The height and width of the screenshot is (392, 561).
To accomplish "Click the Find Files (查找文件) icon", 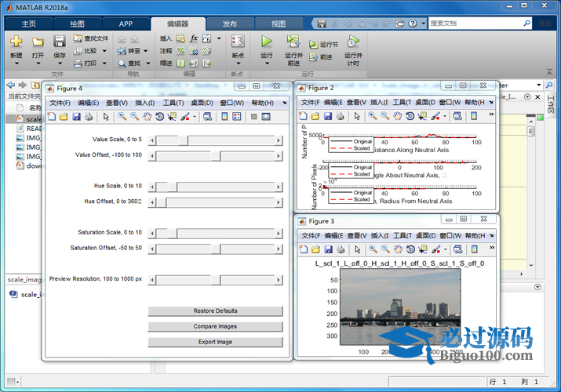I will (x=78, y=38).
